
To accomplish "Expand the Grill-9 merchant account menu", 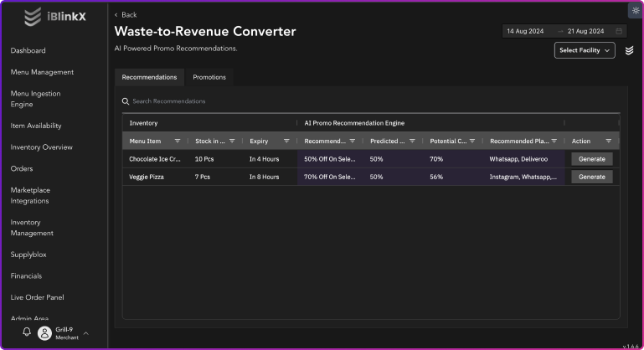I will click(85, 333).
